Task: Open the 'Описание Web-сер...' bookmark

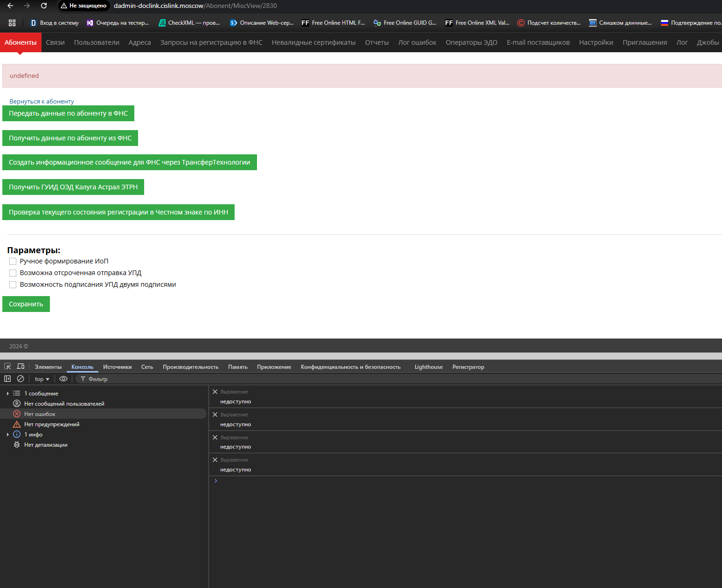Action: pos(262,23)
